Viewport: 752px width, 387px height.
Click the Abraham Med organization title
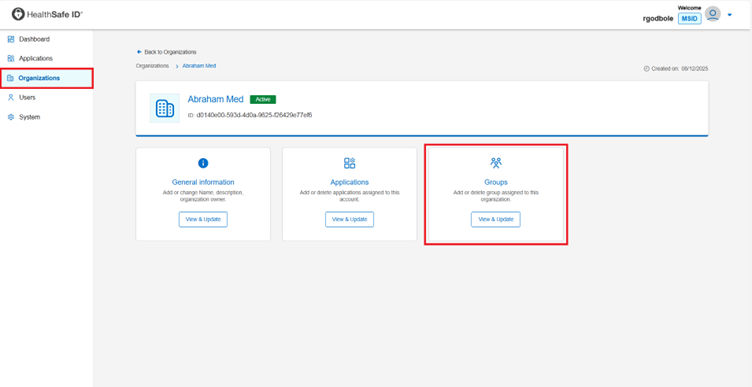[x=215, y=99]
